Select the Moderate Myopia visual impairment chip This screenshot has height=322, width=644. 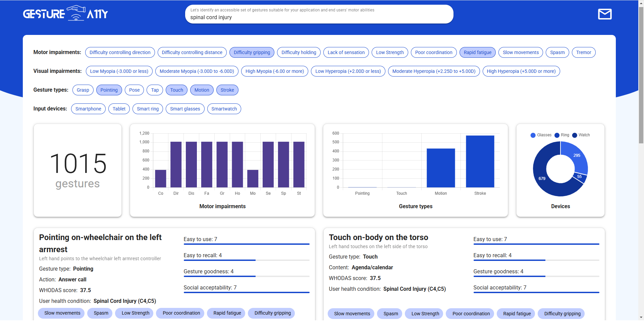coord(197,71)
